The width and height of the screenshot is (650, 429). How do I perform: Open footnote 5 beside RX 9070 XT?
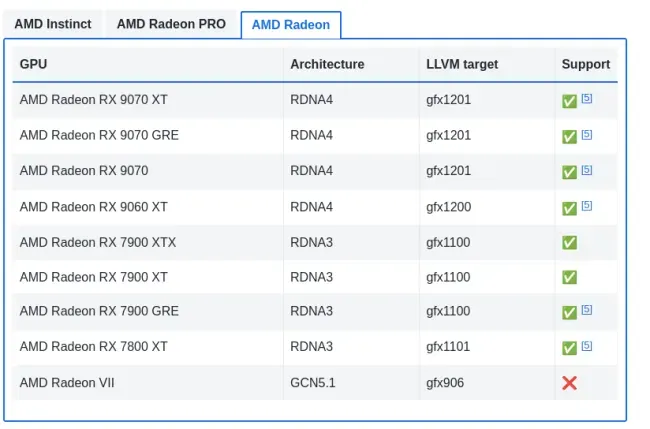(x=587, y=98)
